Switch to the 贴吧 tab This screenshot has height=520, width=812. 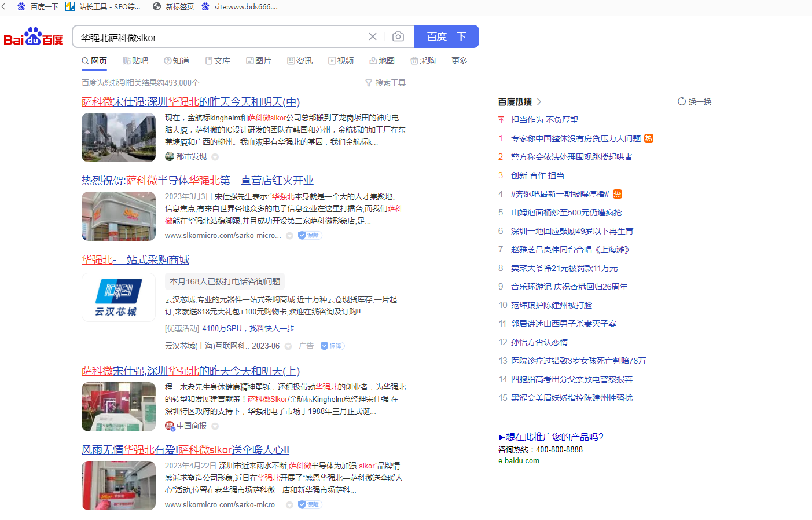pos(135,61)
